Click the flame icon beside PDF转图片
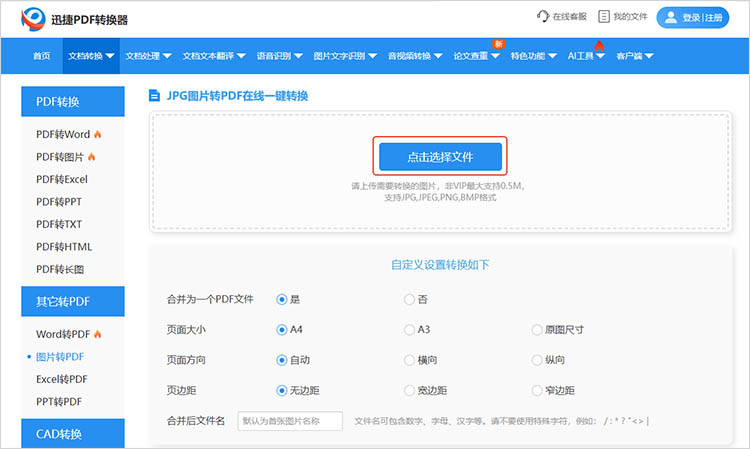750x449 pixels. 92,157
